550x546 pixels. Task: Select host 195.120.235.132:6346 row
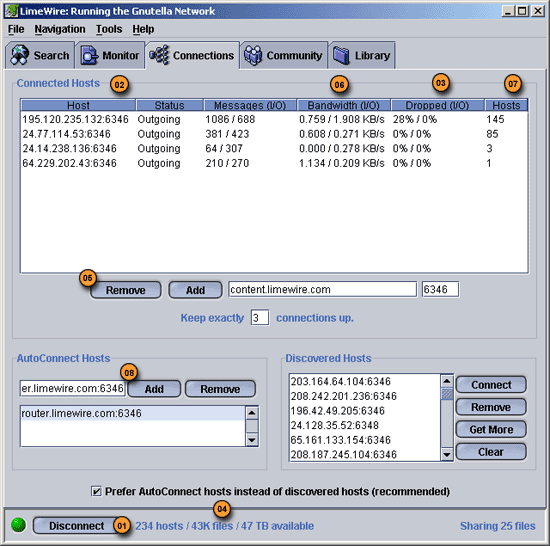pos(274,119)
